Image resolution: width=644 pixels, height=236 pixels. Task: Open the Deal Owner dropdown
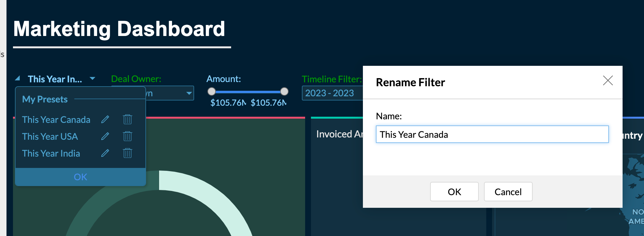coord(189,93)
